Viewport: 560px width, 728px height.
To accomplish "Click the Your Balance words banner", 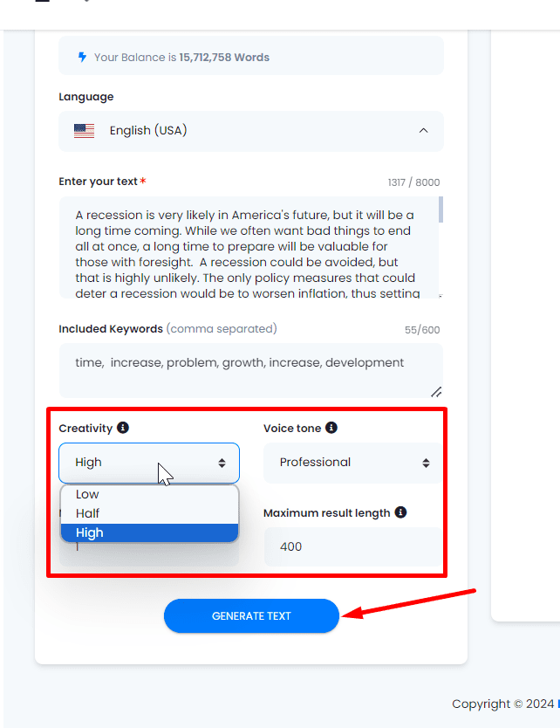I will [251, 57].
